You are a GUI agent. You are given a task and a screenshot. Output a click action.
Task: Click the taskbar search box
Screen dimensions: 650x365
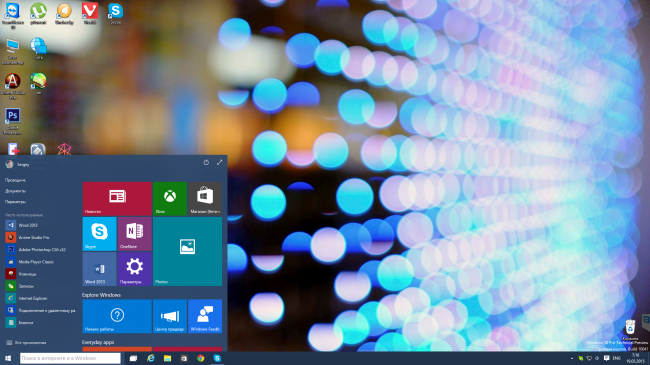point(70,358)
